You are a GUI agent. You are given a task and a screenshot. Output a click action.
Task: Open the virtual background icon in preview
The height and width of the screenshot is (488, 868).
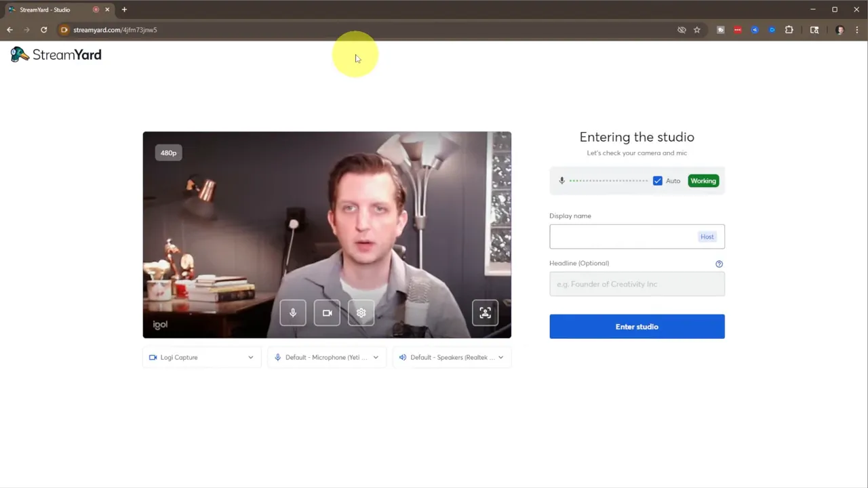pos(485,312)
